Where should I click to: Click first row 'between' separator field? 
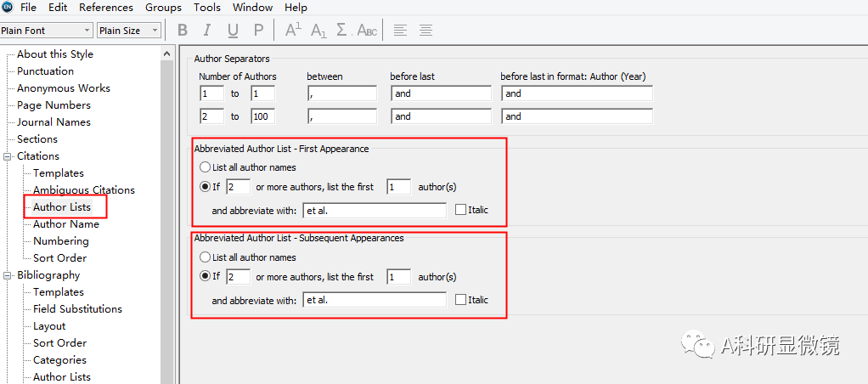point(341,93)
